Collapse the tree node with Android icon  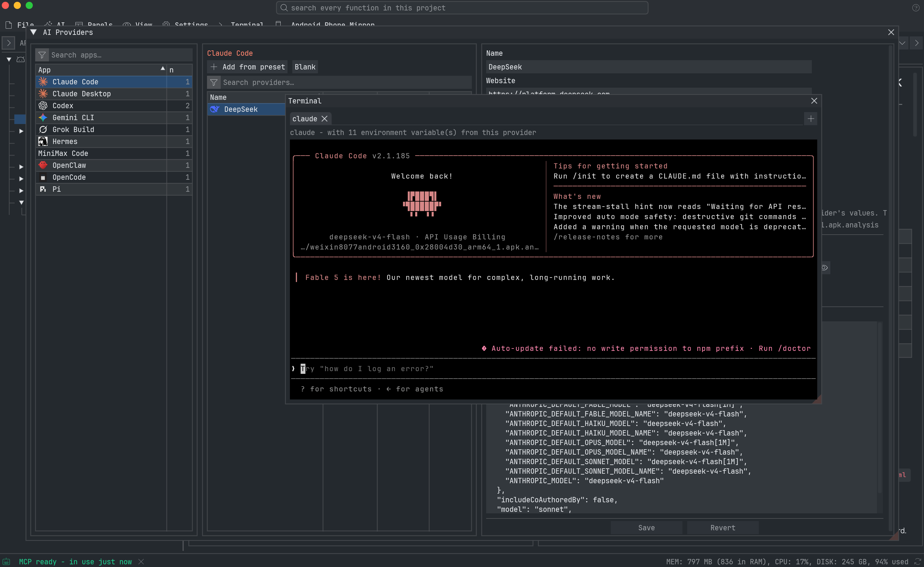(x=9, y=59)
